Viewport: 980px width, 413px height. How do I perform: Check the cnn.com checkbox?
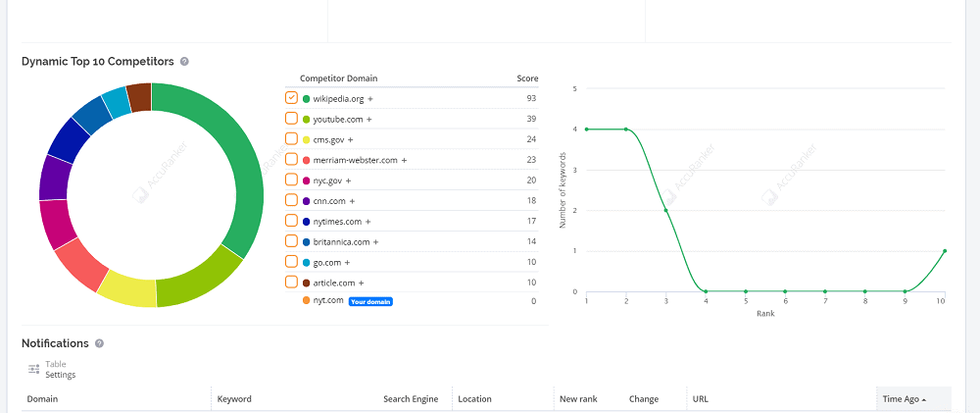point(291,200)
